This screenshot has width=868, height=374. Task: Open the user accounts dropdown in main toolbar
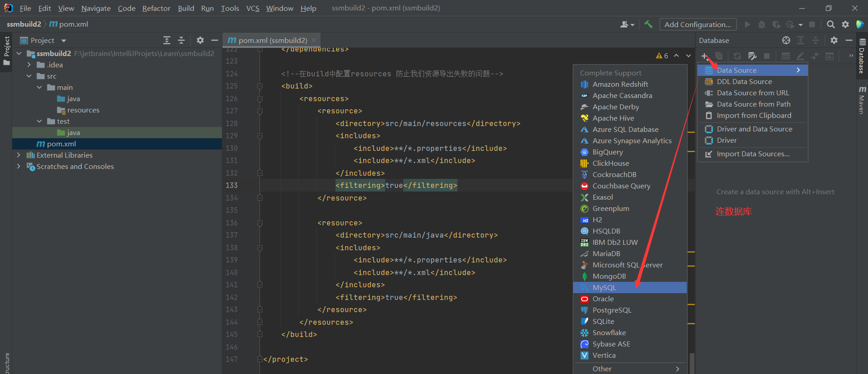[x=627, y=24]
